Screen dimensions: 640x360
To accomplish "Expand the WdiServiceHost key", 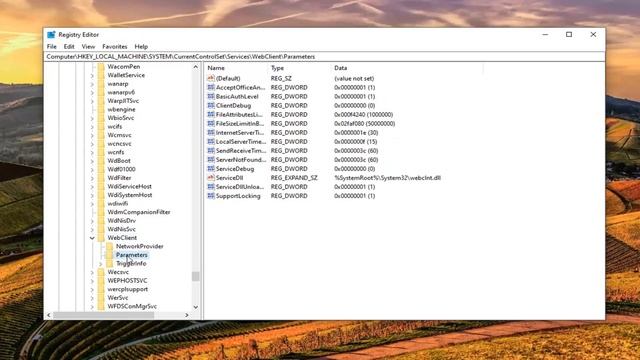I will 92,187.
